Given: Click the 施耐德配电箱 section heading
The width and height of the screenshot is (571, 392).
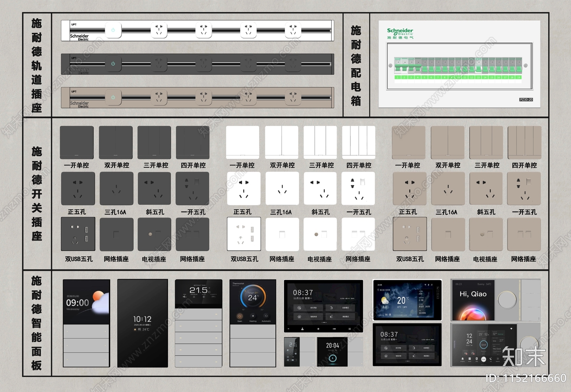Looking at the screenshot, I should (x=356, y=65).
